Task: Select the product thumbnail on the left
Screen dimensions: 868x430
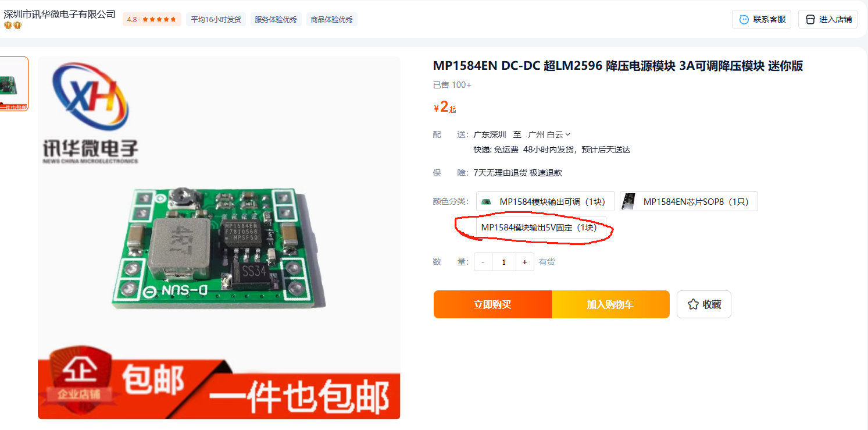Action: point(13,84)
